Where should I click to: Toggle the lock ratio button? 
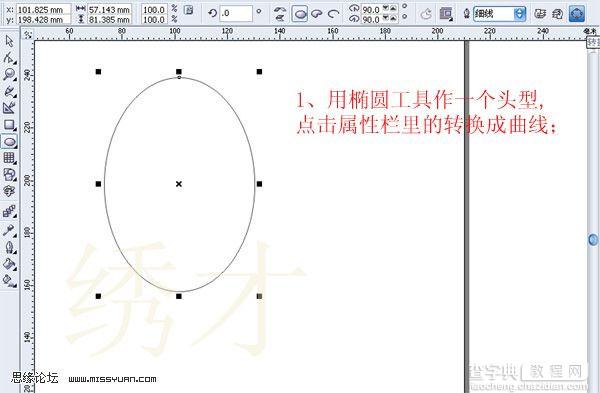tap(188, 10)
